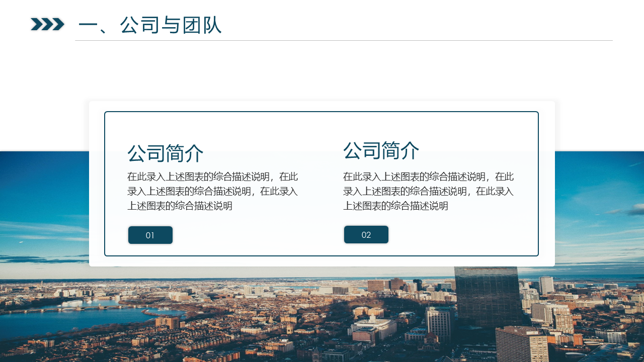This screenshot has width=644, height=362.
Task: Click the last text line above the 02 button
Action: 395,206
